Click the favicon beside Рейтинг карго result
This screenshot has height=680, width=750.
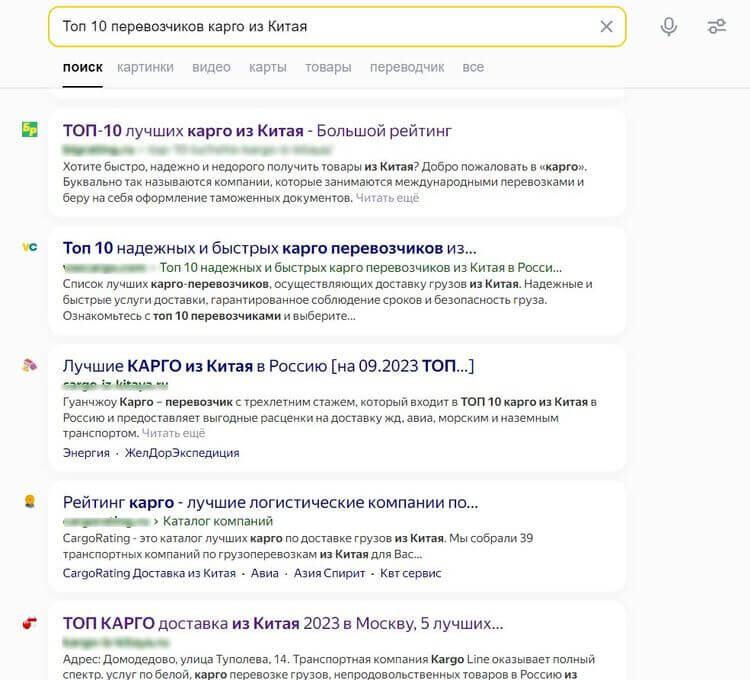point(30,501)
